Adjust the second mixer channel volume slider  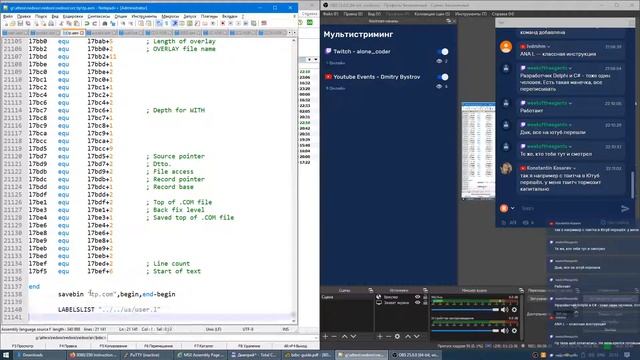point(465,331)
